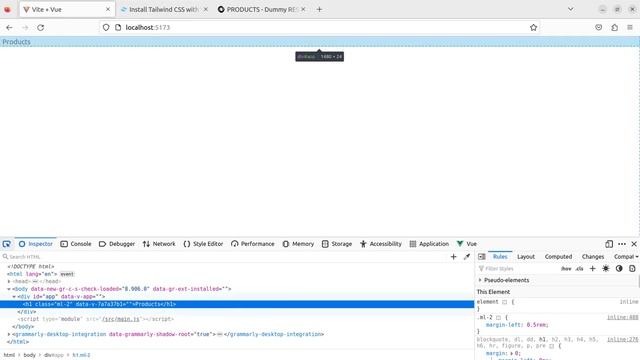Viewport: 640px width, 360px height.
Task: Open the Vue devtools panel
Action: pyautogui.click(x=467, y=244)
